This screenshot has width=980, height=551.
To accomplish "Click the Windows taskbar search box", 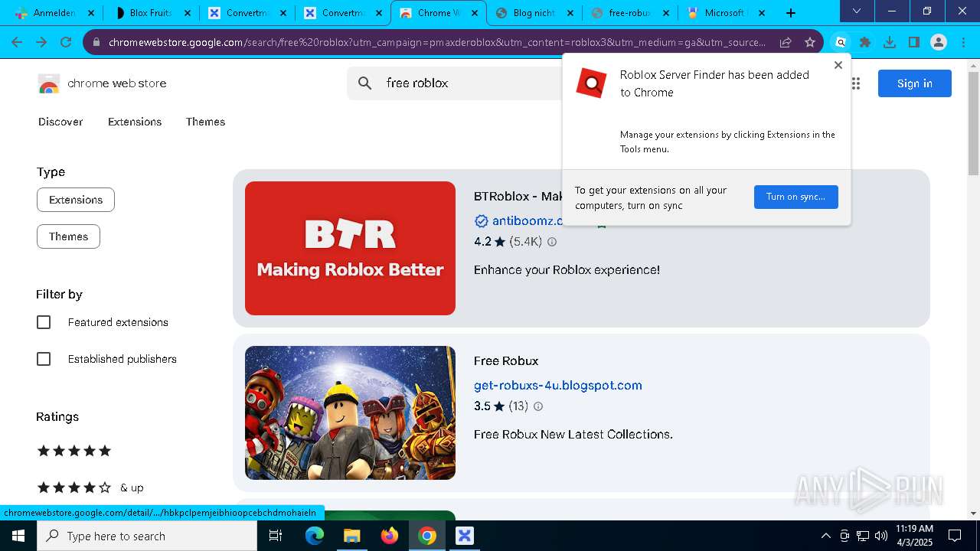I will tap(147, 536).
